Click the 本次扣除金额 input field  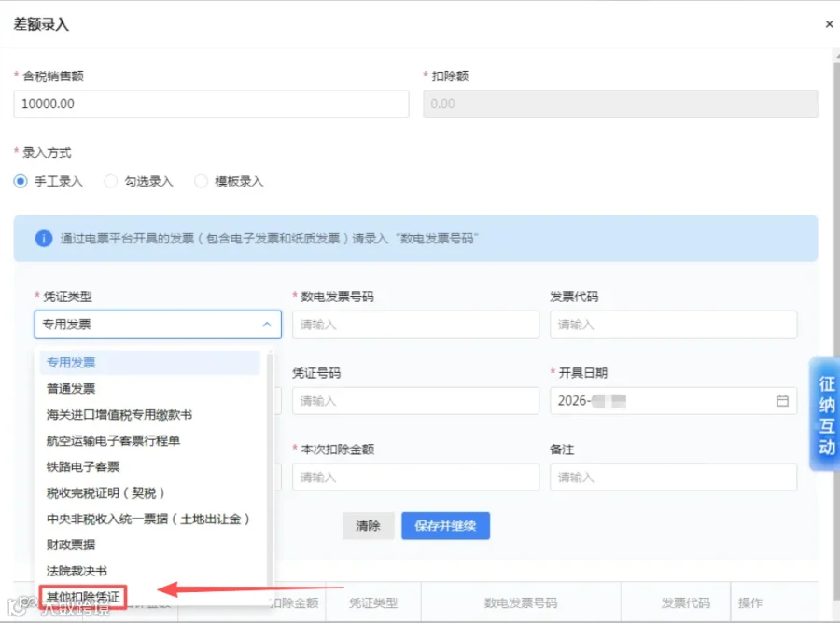[415, 478]
